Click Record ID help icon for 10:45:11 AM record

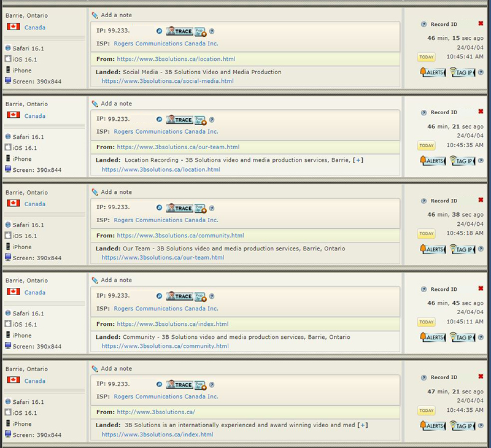pyautogui.click(x=423, y=289)
